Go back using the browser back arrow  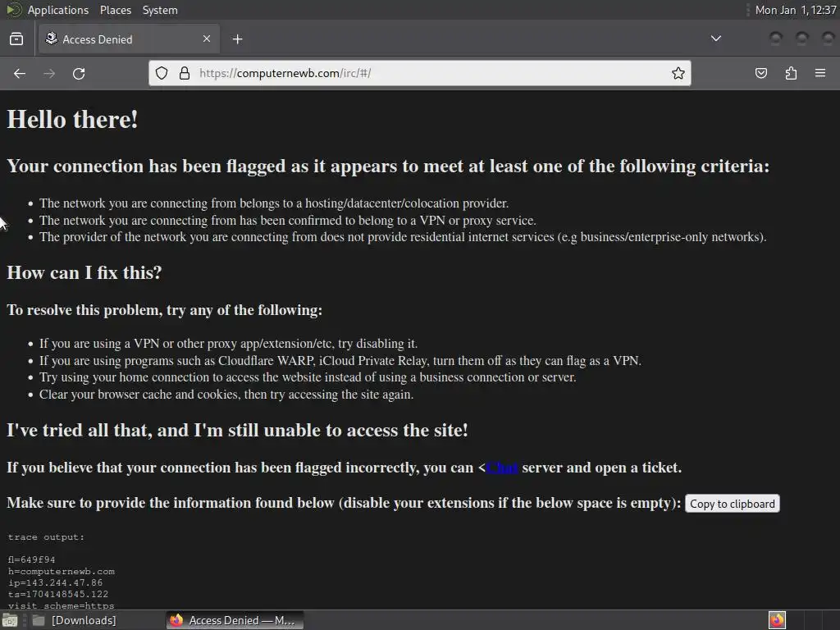click(x=20, y=73)
